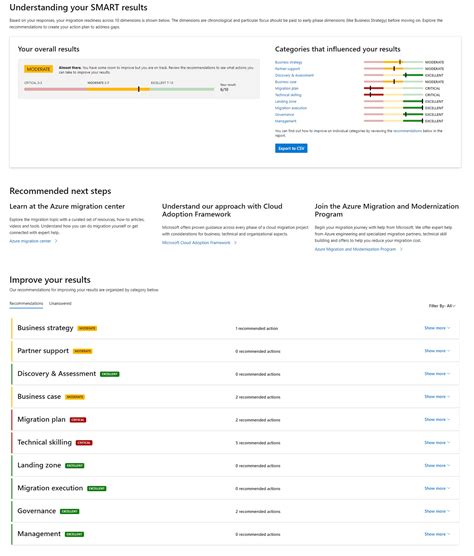Screen dimensions: 474x556
Task: Expand Show more for Management
Action: 437,534
